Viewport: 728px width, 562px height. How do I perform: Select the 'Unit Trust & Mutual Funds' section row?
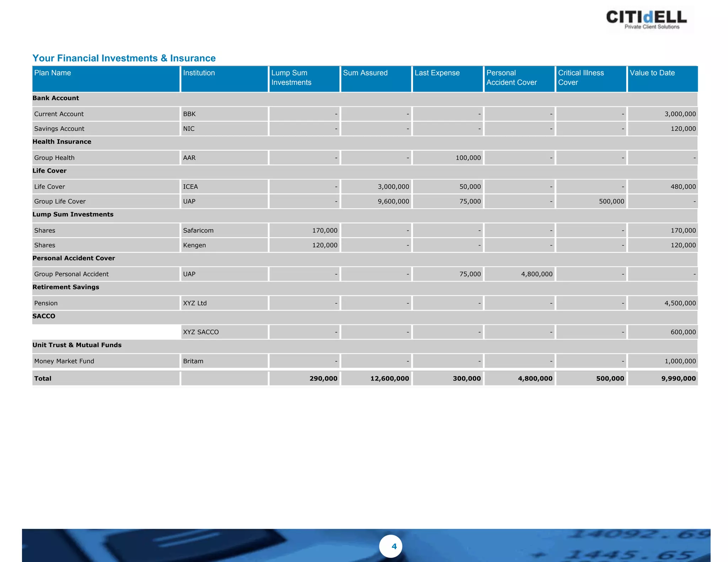pos(365,346)
